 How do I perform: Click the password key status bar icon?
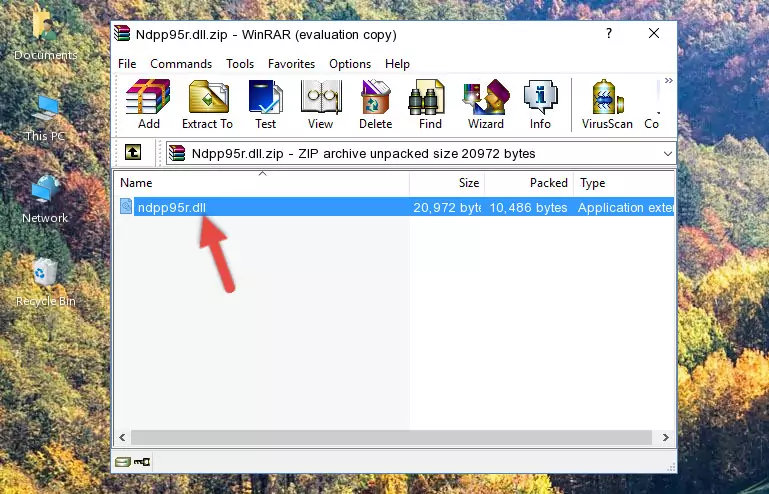click(x=142, y=462)
